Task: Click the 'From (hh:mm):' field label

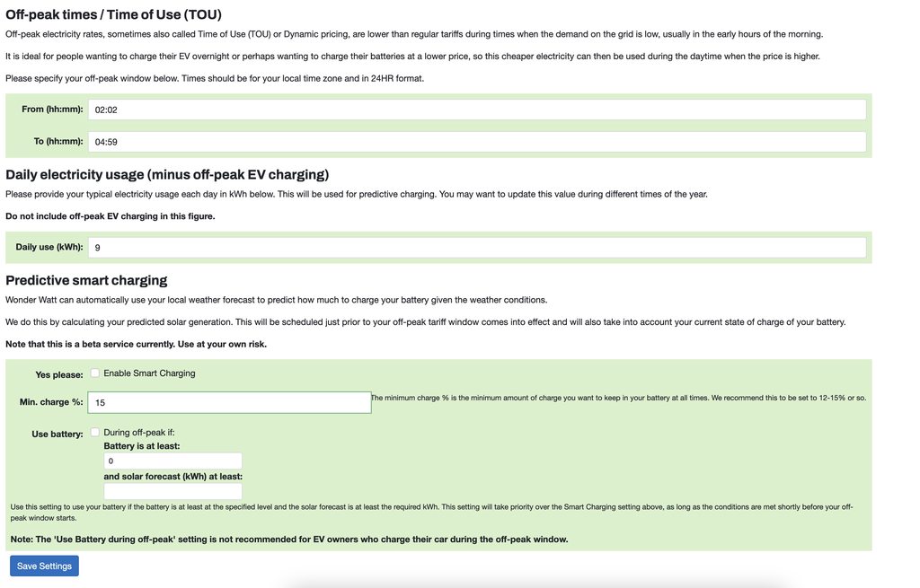Action: [x=52, y=110]
